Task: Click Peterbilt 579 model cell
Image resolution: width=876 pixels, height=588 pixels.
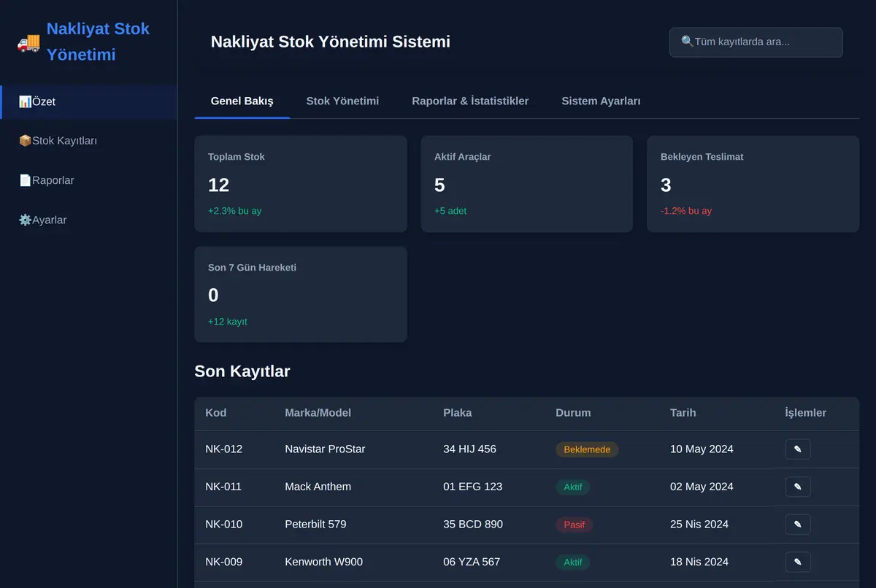Action: point(315,525)
